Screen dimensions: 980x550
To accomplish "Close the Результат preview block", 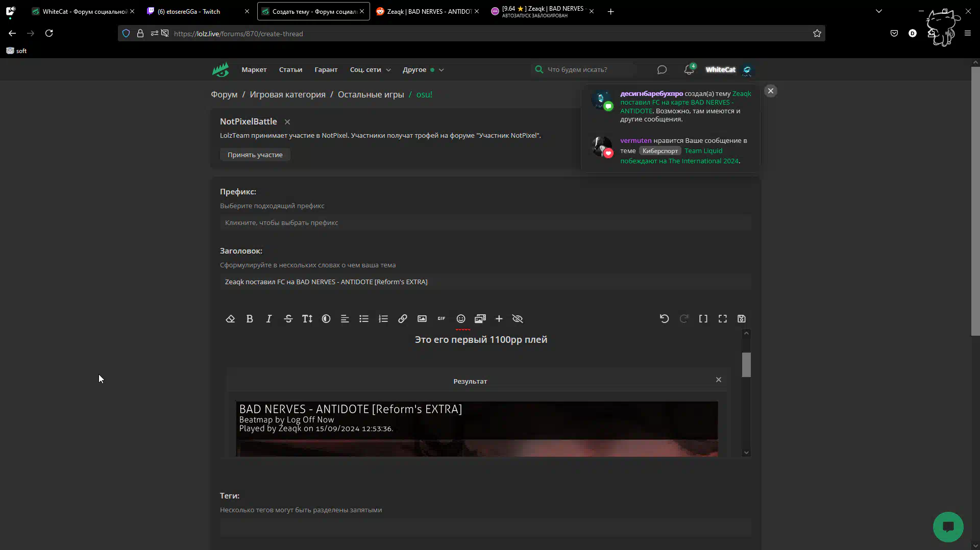I will point(719,380).
